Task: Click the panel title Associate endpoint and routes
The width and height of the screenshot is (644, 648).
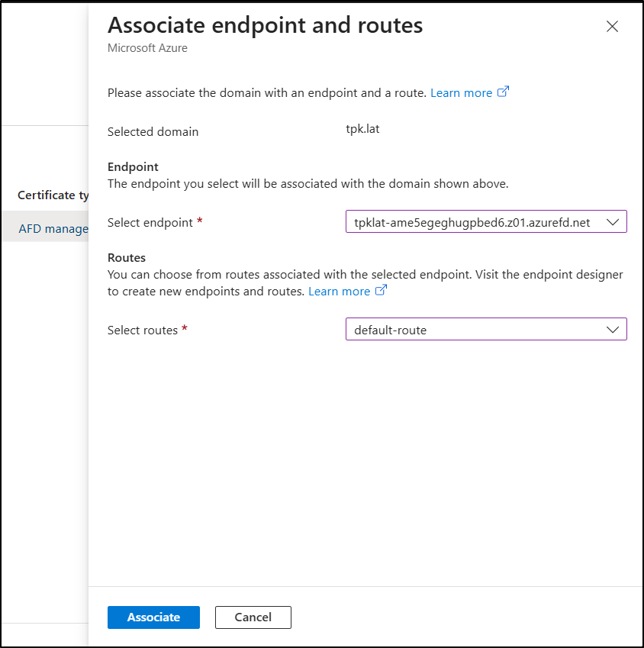Action: (x=265, y=25)
